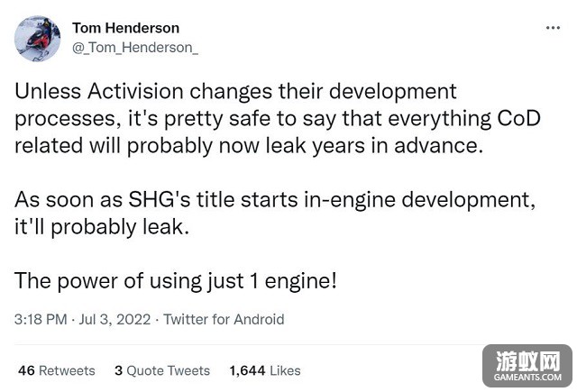This screenshot has height=392, width=577.
Task: Click the 'As soon as SHG's title' paragraph
Action: pos(275,214)
